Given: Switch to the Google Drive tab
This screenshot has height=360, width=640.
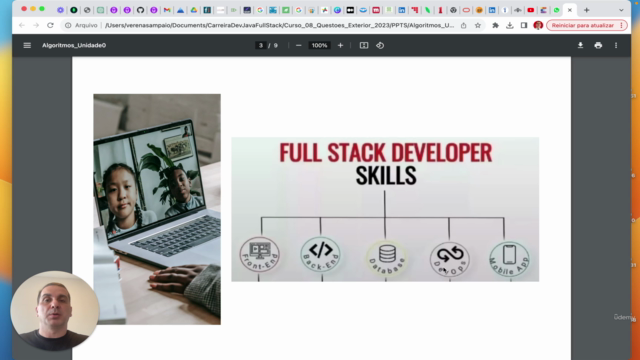Looking at the screenshot, I should (194, 10).
